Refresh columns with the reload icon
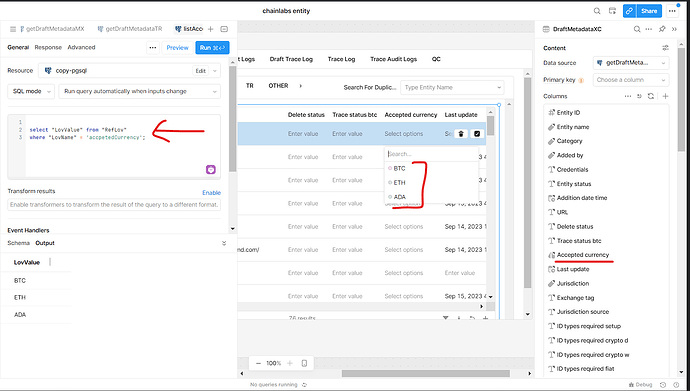The height and width of the screenshot is (391, 690). tap(651, 96)
